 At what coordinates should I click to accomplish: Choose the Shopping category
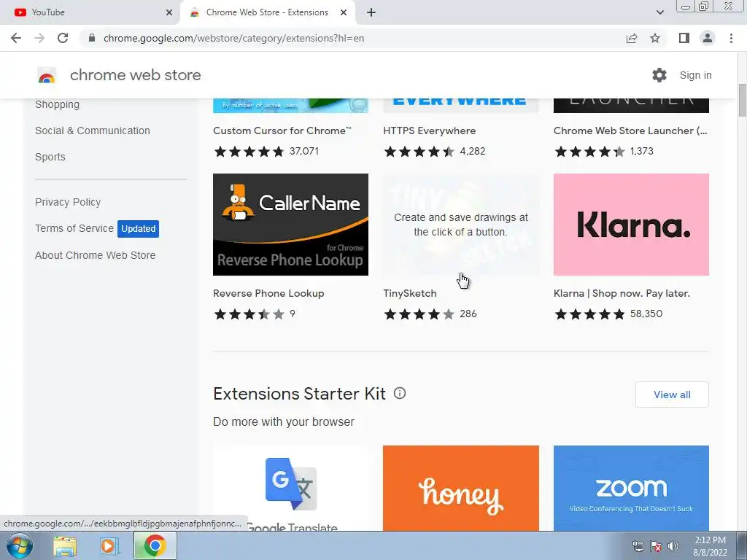point(57,104)
